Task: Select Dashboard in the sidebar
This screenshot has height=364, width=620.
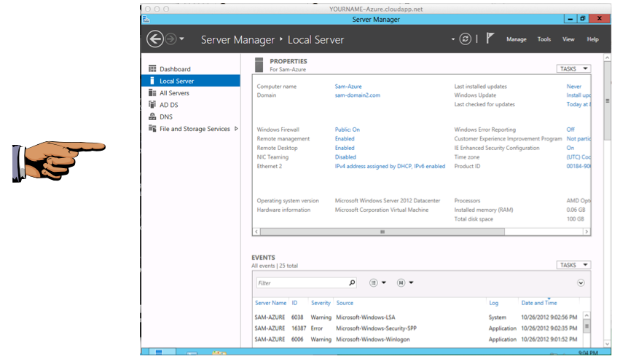Action: point(175,69)
